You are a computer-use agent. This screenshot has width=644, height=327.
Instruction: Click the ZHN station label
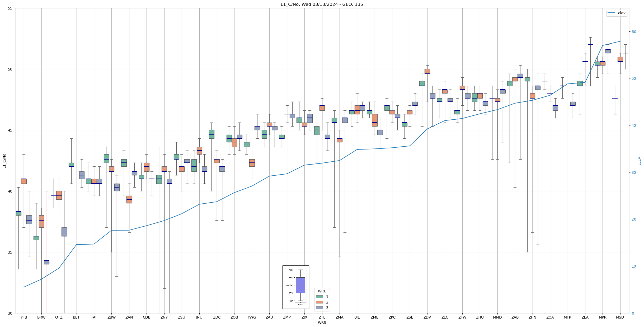pos(533,317)
